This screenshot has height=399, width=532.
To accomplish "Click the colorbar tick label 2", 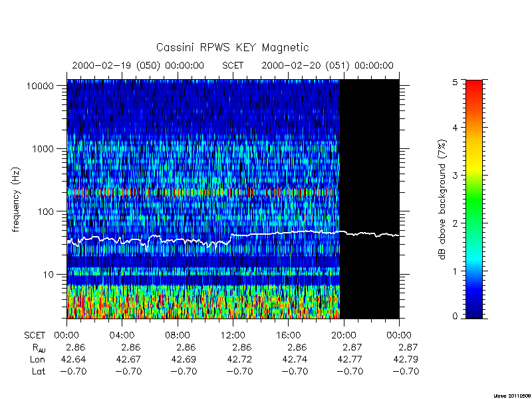I will click(455, 223).
